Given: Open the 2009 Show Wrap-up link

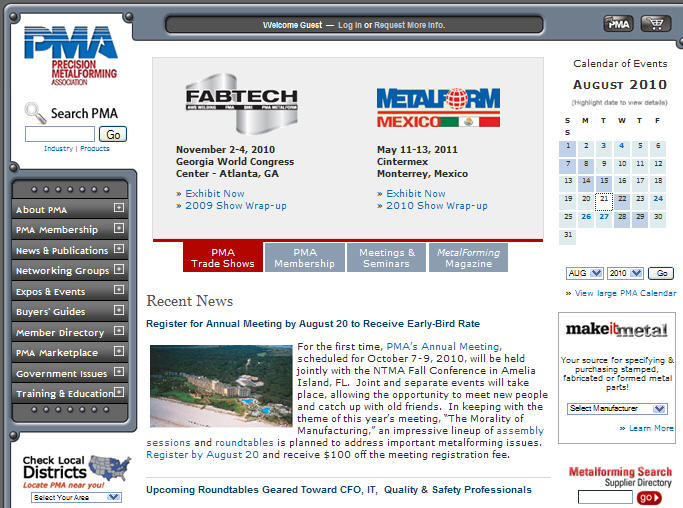Looking at the screenshot, I should coord(236,206).
